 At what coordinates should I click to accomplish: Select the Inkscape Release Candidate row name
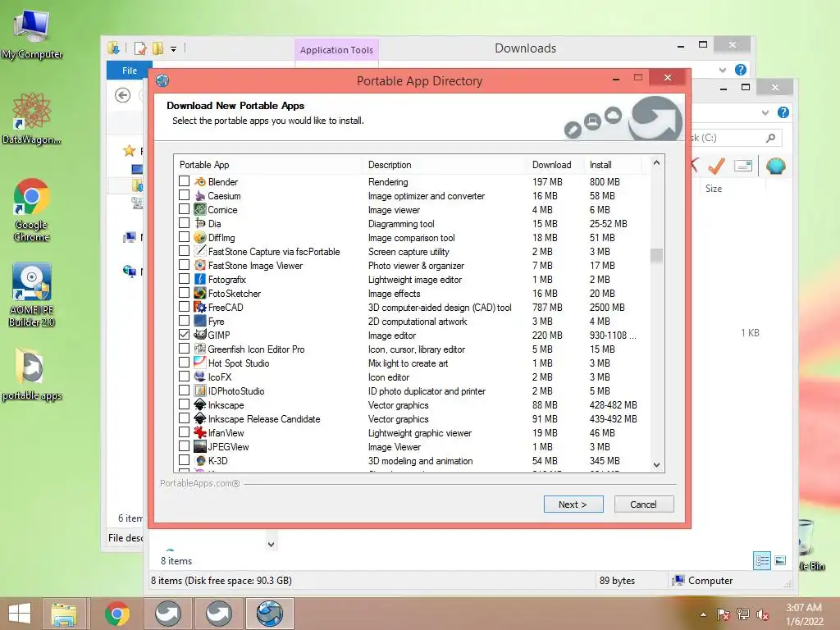(264, 419)
